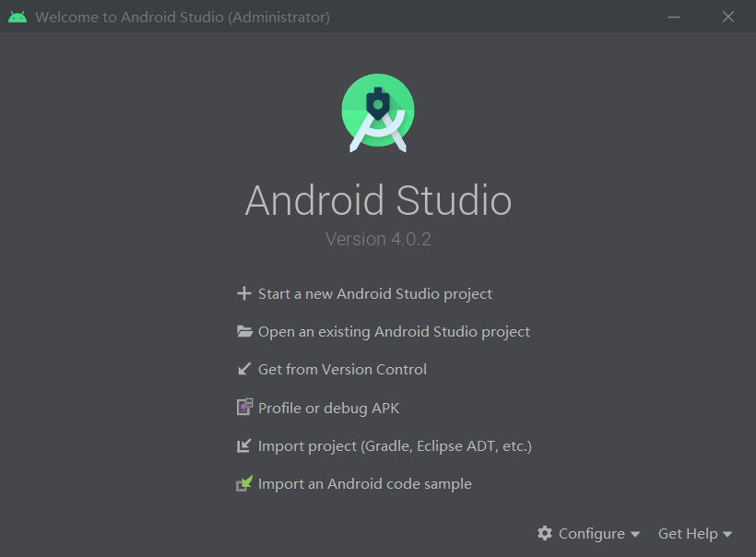Expand the Configure chevron arrow
Screen dimensions: 756x557
pos(634,534)
